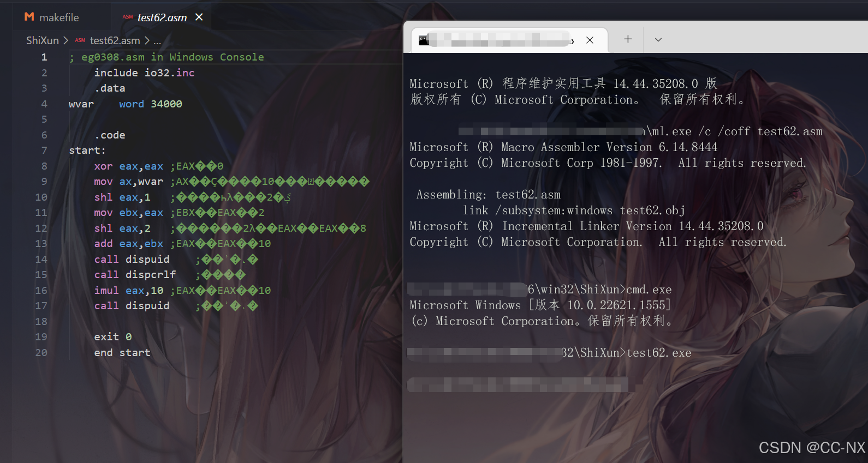Open a new terminal tab with plus
Screen dimensions: 868x463
[x=628, y=39]
